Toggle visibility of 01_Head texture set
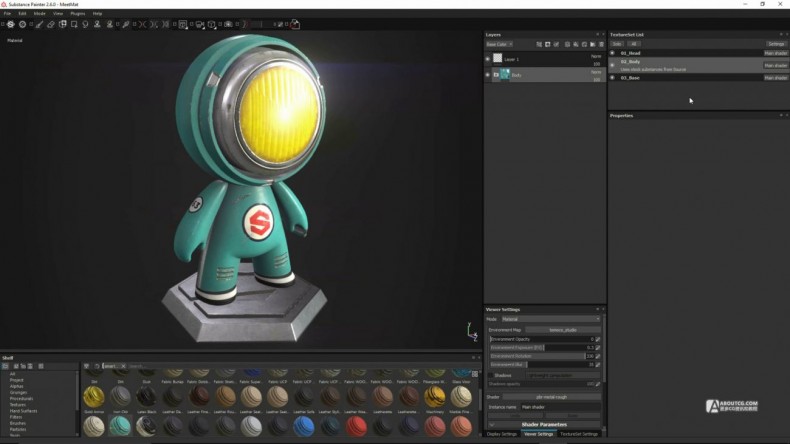Screen dimensions: 790x444 (x=612, y=53)
